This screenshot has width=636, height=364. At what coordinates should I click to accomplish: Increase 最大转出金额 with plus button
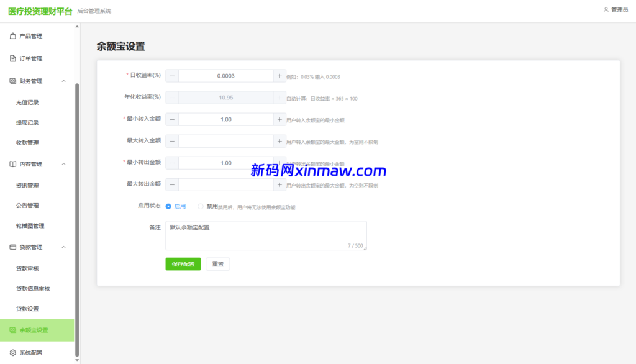tap(279, 184)
